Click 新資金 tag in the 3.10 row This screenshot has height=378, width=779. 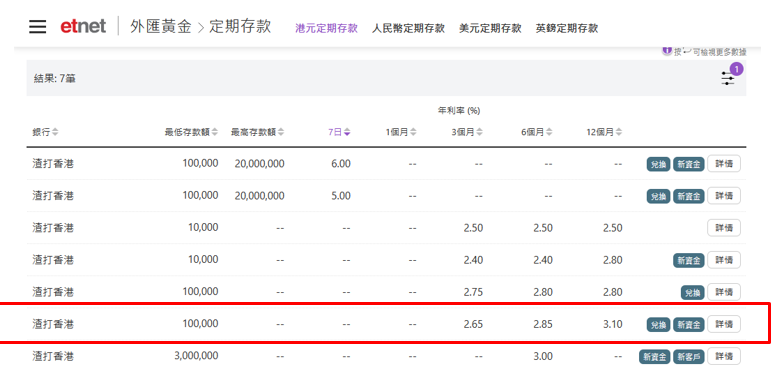click(689, 325)
